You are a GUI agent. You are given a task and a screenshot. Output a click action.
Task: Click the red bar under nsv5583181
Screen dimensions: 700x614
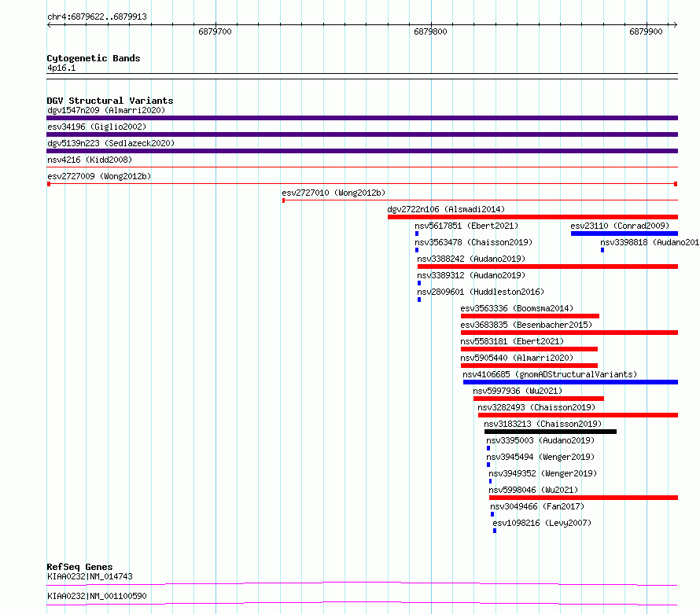pyautogui.click(x=529, y=349)
